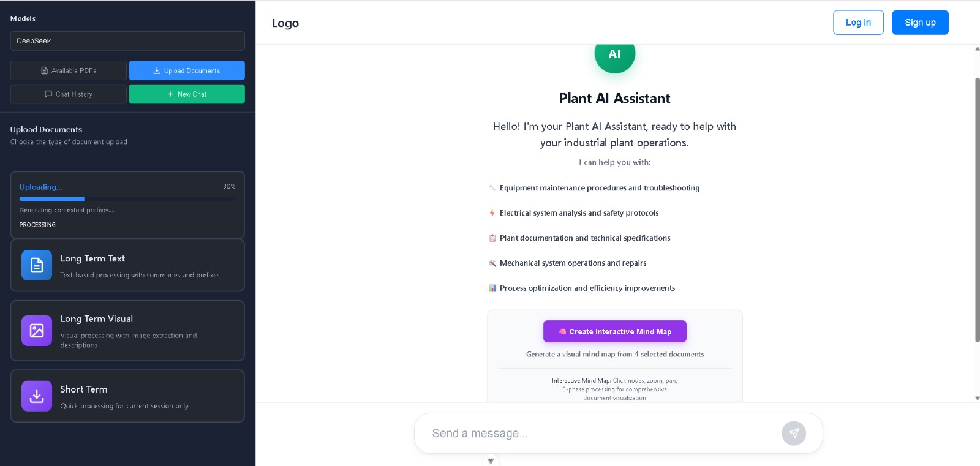Click Create Interactive Mind Map
This screenshot has height=466, width=980.
click(614, 331)
